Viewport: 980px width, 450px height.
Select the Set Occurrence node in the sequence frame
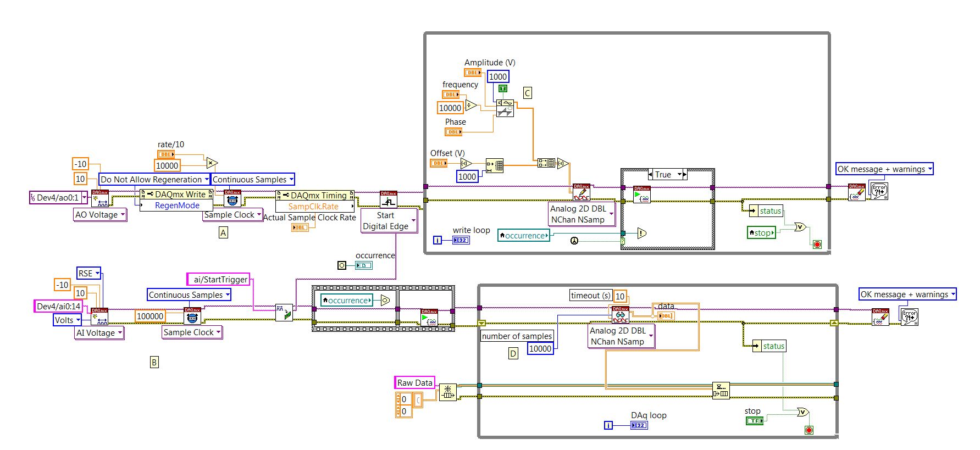point(385,300)
